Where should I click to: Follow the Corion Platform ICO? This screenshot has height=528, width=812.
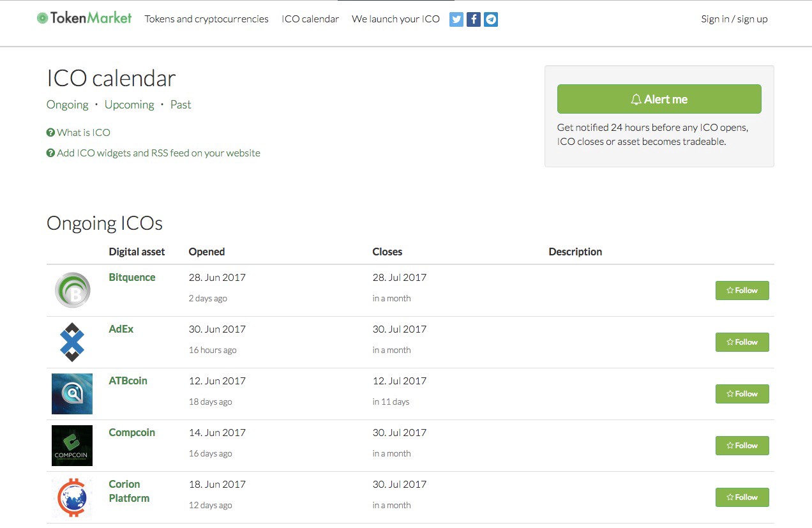742,497
